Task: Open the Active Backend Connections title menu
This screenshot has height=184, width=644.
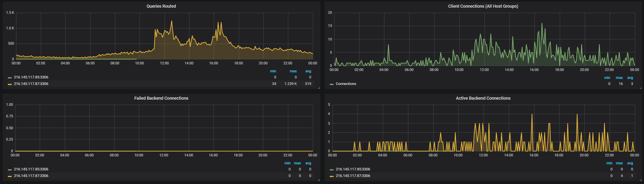Action: click(x=483, y=98)
